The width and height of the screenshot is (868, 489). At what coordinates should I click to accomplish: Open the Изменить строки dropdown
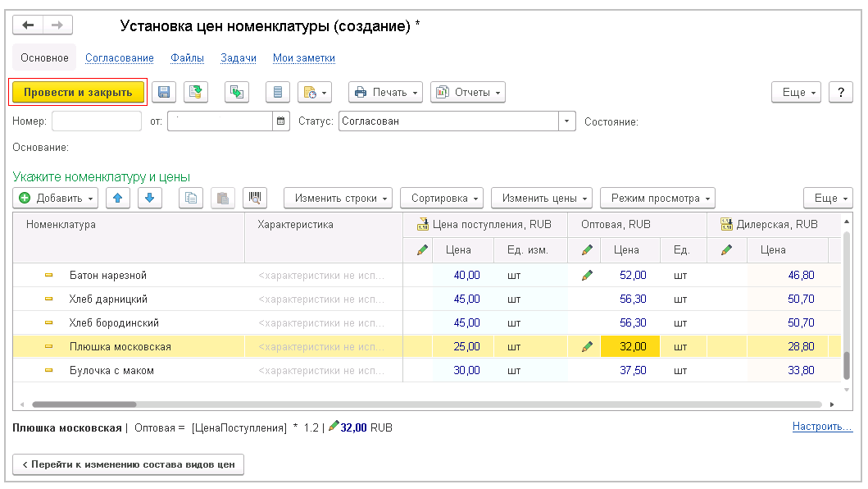[338, 198]
